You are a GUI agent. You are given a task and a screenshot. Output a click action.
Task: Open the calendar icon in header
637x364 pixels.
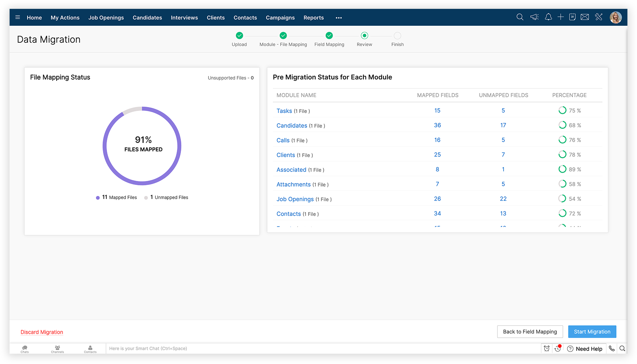[572, 17]
